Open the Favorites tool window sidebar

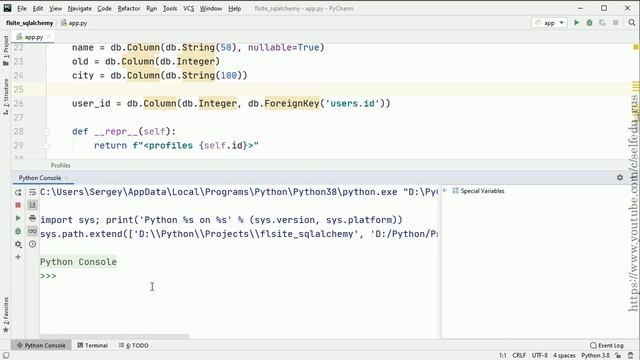5,314
